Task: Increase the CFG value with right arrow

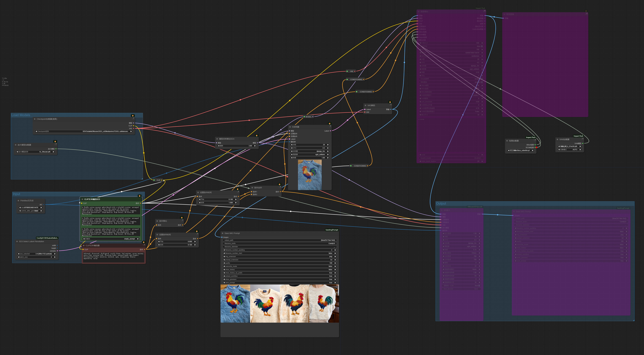Action: pyautogui.click(x=328, y=148)
